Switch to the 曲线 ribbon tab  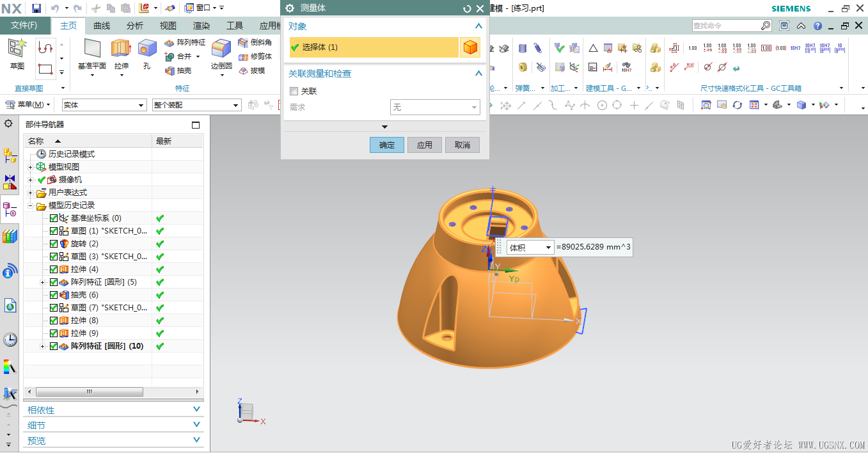(x=102, y=26)
